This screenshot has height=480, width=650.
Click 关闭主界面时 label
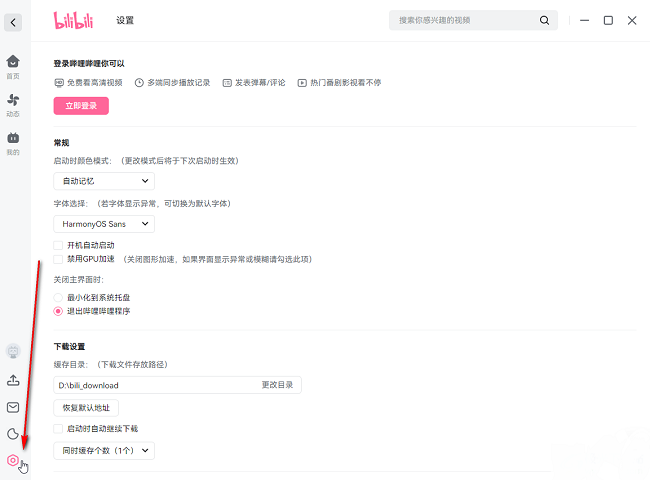coord(78,280)
